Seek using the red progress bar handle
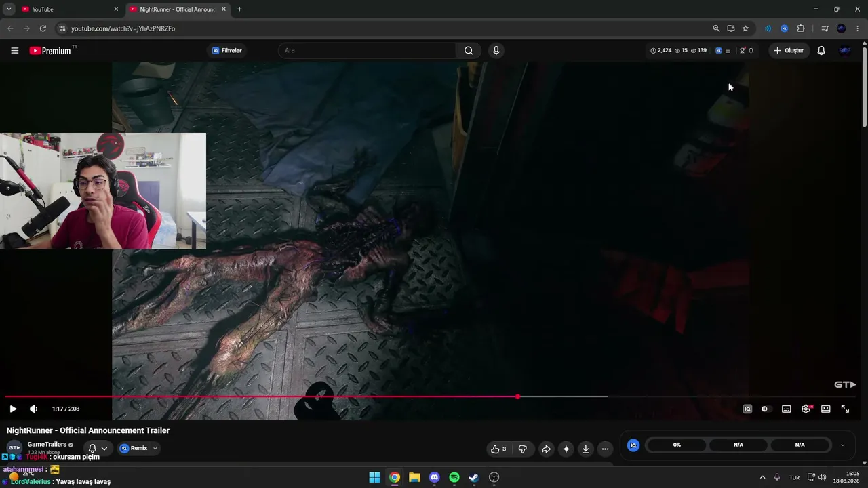This screenshot has width=868, height=488. pyautogui.click(x=517, y=396)
